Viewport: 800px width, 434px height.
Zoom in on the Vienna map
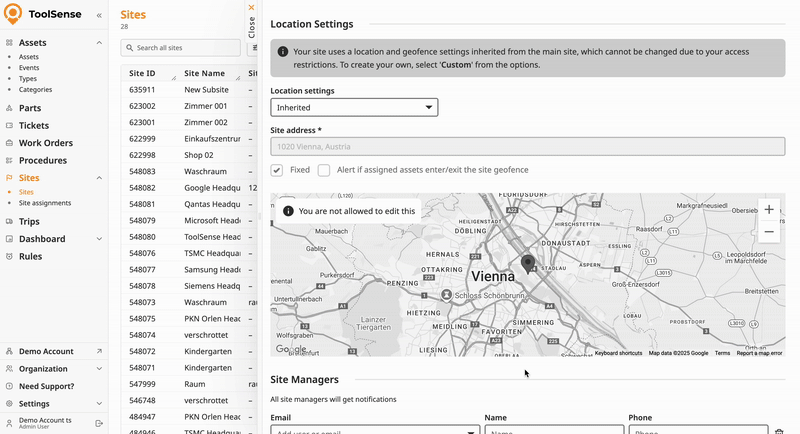pyautogui.click(x=768, y=210)
